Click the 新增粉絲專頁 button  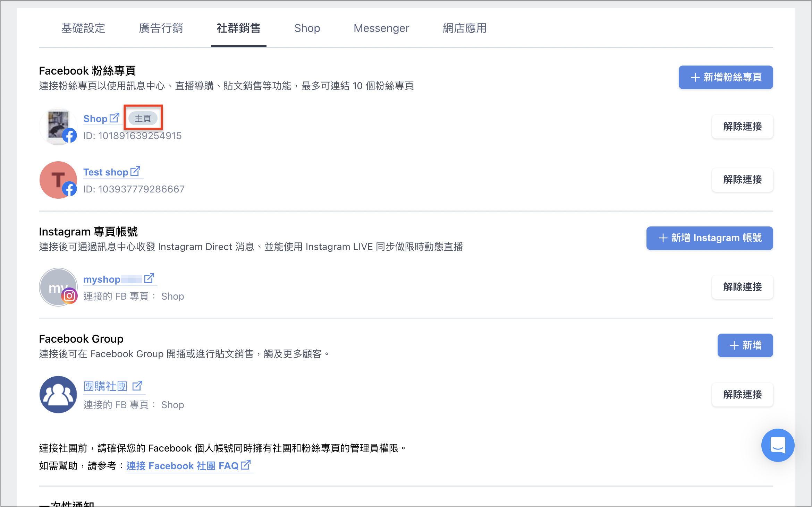point(726,77)
